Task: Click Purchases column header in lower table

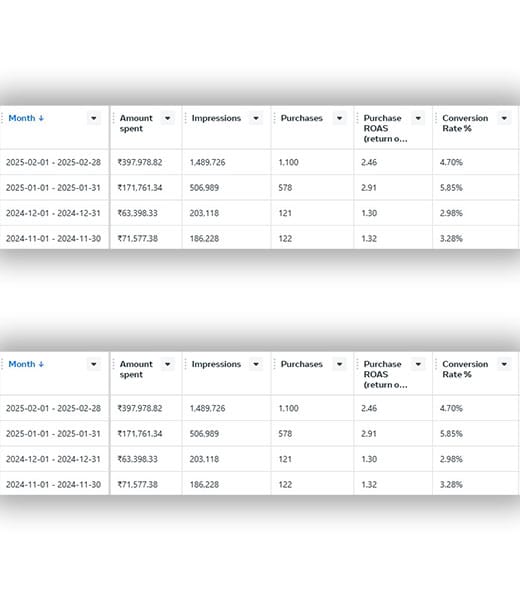Action: (x=302, y=364)
